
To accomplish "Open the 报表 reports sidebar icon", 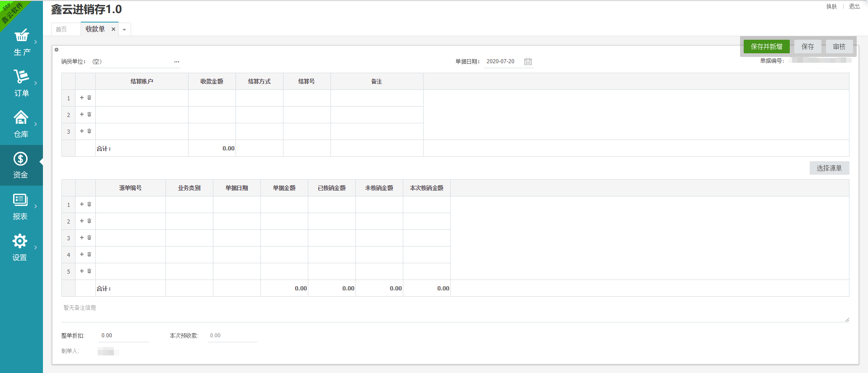I will pos(20,200).
